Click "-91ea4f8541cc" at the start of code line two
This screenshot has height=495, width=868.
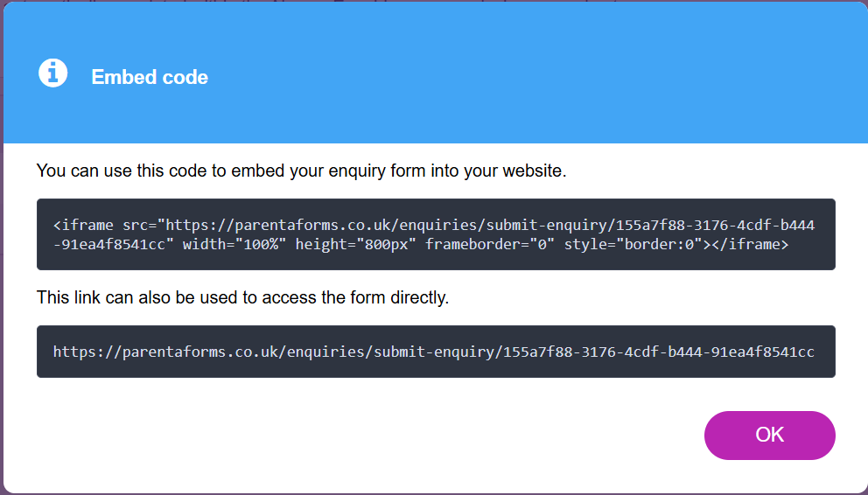[109, 244]
